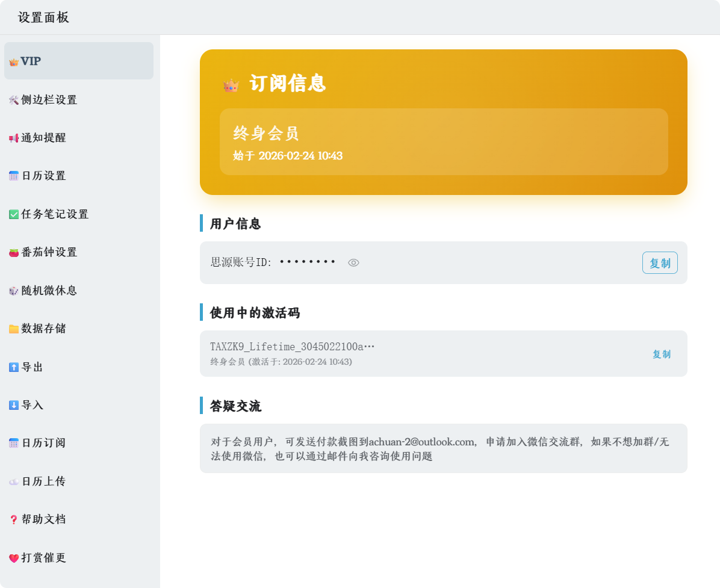Screen dimensions: 720x588
Task: Click the question mark icon beside 帮助文档
Action: 14,519
